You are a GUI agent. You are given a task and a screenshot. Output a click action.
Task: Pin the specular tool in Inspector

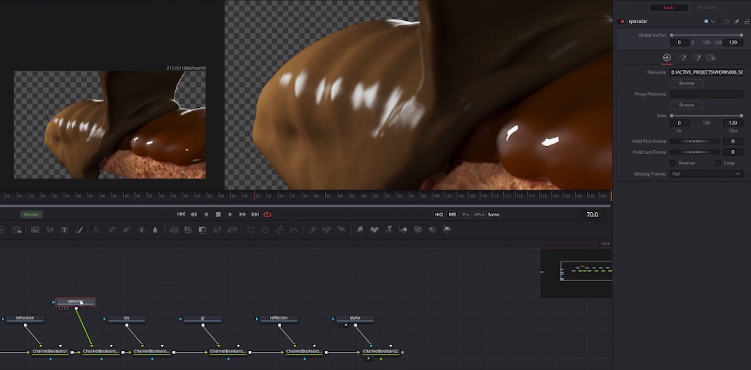coord(737,21)
